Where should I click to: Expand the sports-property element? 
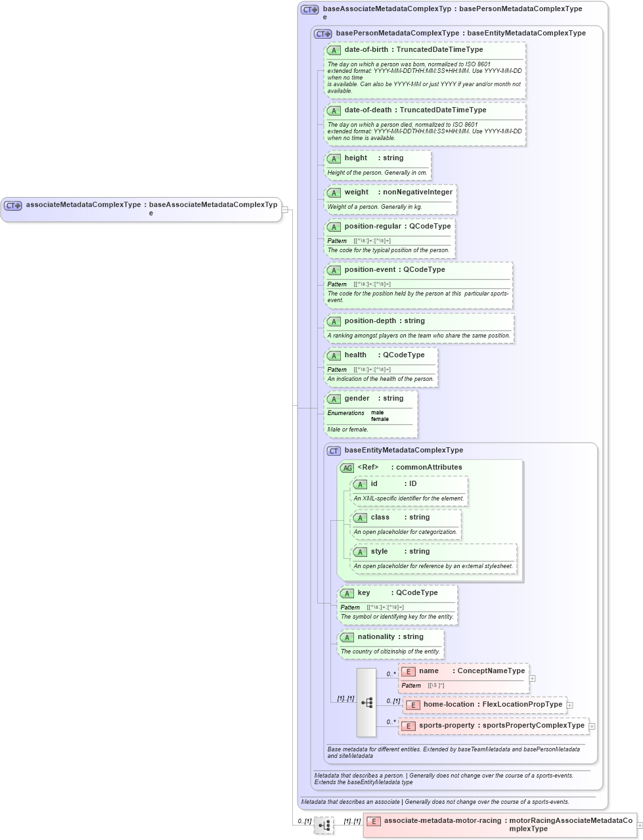[592, 725]
